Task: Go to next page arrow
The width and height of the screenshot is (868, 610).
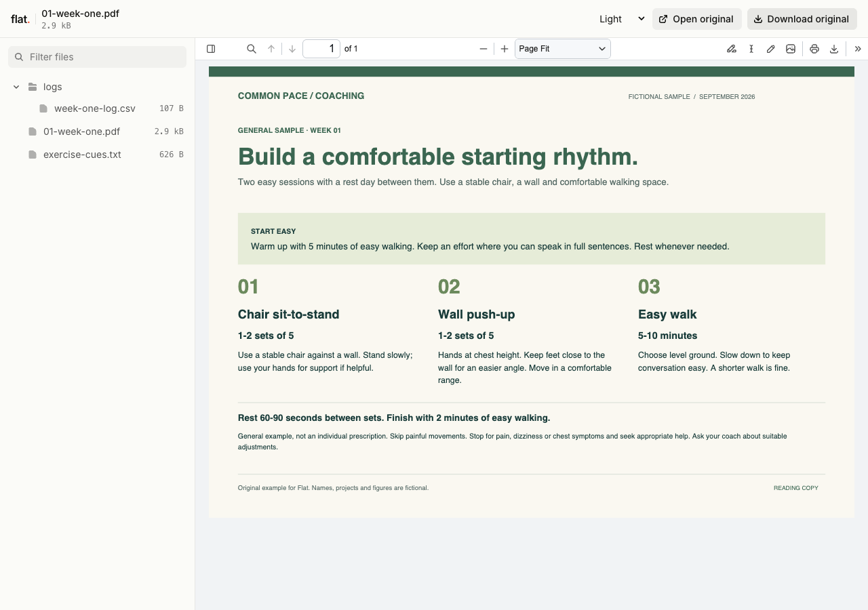Action: pos(292,49)
